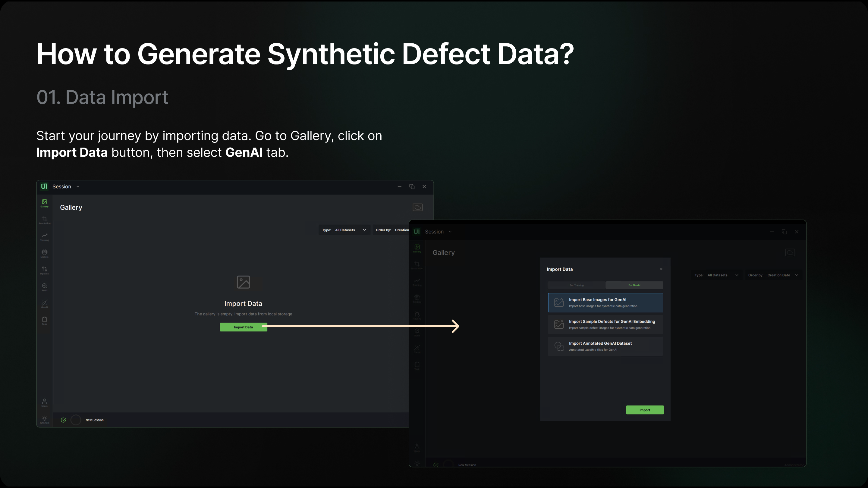The image size is (868, 488).
Task: Open the Tutorials lightbulb icon
Action: [45, 419]
